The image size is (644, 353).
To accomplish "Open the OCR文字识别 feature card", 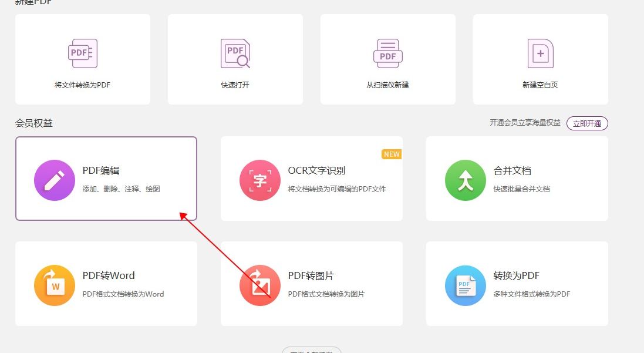I will (311, 178).
